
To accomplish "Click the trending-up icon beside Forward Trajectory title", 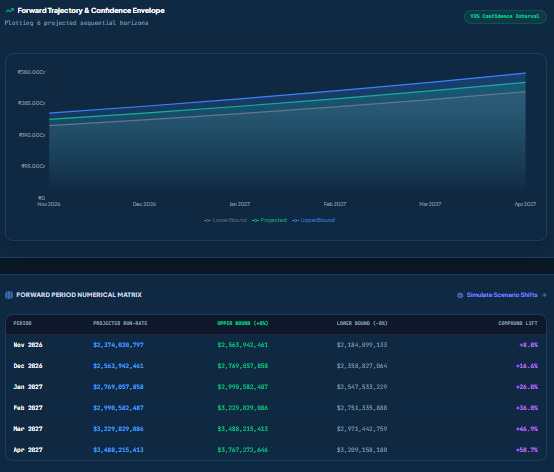I will (x=10, y=11).
